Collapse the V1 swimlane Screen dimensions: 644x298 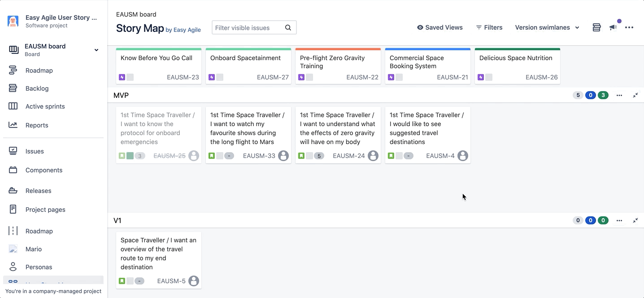click(635, 220)
